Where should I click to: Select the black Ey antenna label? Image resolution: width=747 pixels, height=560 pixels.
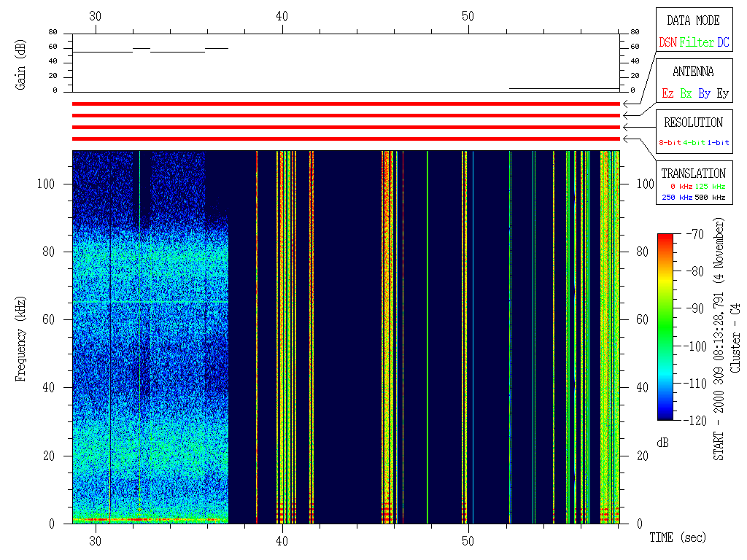pyautogui.click(x=722, y=93)
